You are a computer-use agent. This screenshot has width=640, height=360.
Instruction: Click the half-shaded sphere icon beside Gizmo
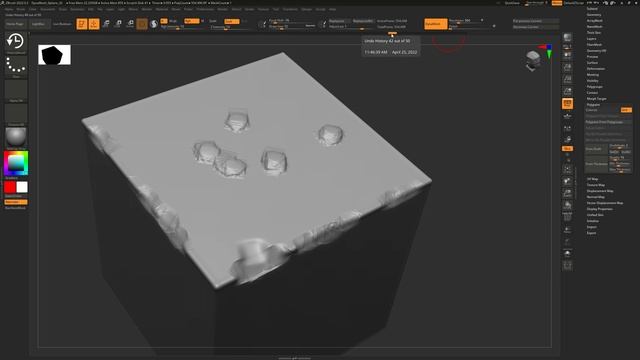pyautogui.click(x=154, y=24)
